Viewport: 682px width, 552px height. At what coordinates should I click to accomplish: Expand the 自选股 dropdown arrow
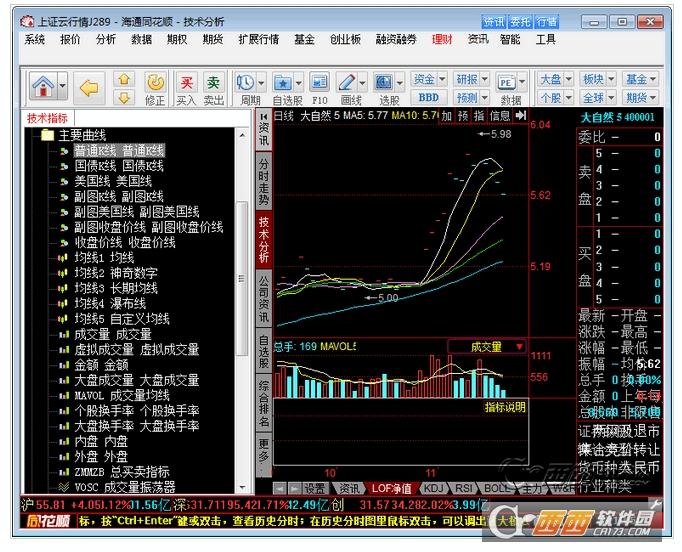tap(298, 83)
